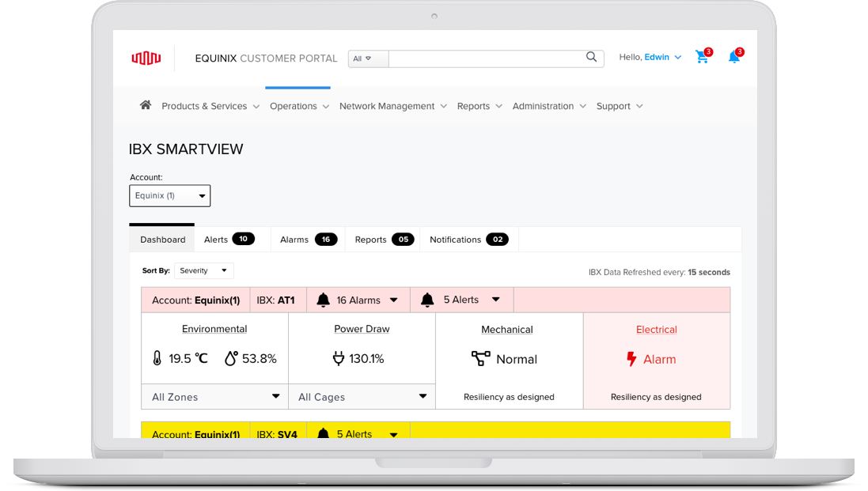Click the bell icon beside 16 Alarms
This screenshot has height=491, width=868.
(x=324, y=300)
